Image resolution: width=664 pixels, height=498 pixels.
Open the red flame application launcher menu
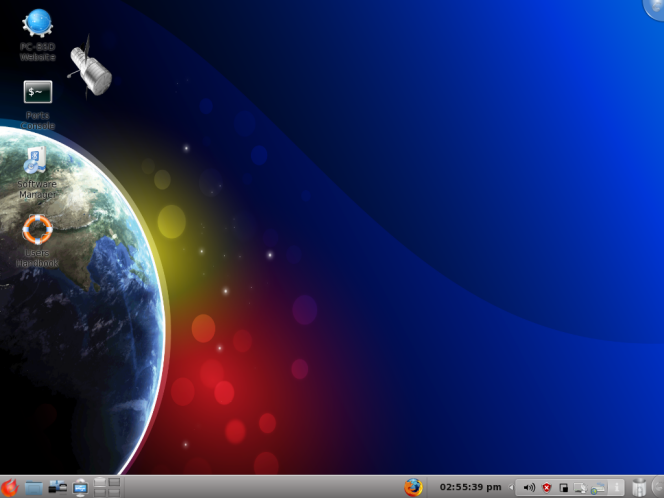[10, 487]
